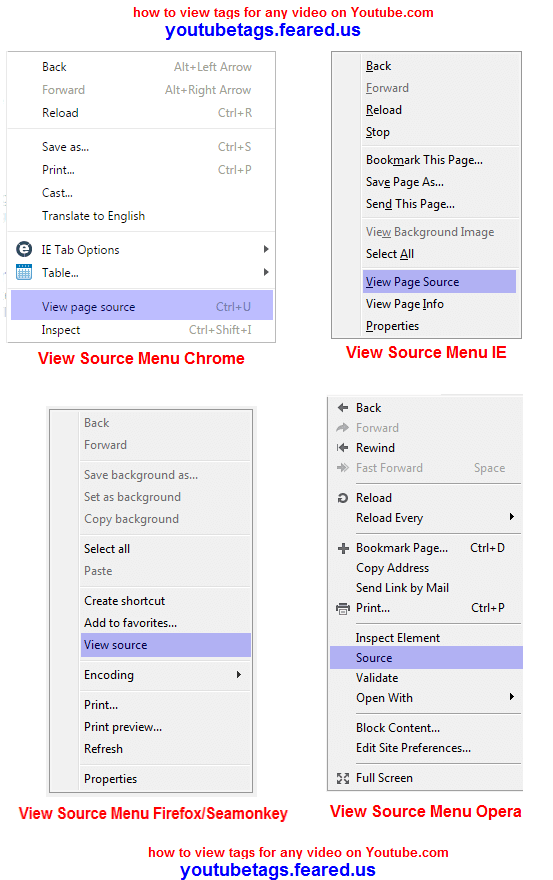Click the Table calendar grid icon
The width and height of the screenshot is (553, 880).
(x=24, y=272)
